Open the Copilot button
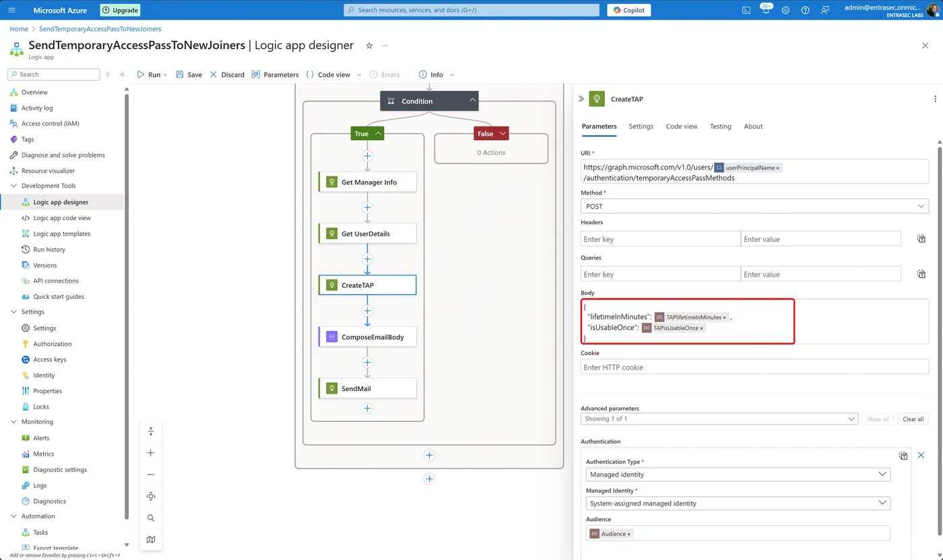943x560 pixels. click(x=629, y=10)
